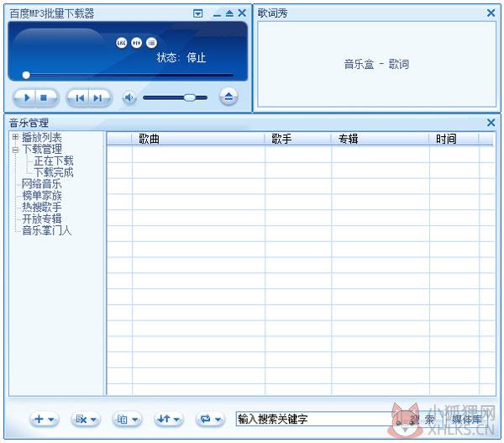
Task: Select 榜单家族 in the tree
Action: [42, 196]
